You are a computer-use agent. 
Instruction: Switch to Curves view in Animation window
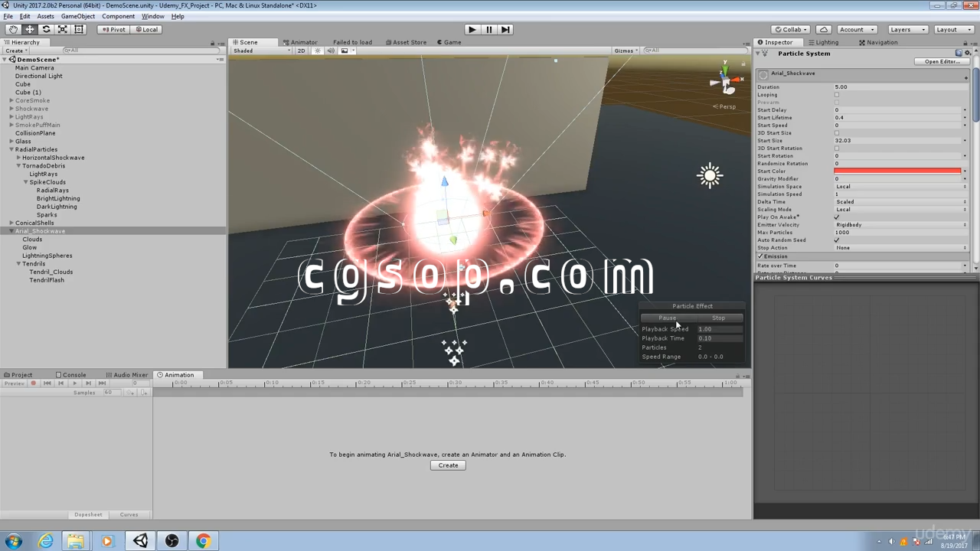(x=129, y=515)
